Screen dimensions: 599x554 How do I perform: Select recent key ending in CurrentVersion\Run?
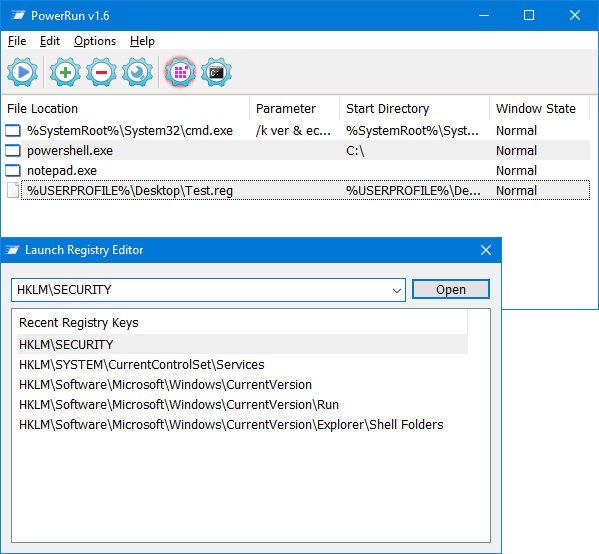click(179, 404)
